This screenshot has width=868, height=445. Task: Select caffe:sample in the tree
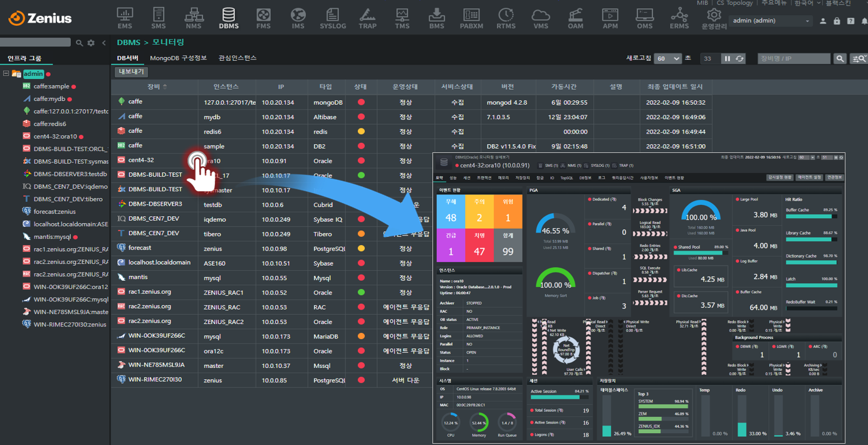click(51, 86)
